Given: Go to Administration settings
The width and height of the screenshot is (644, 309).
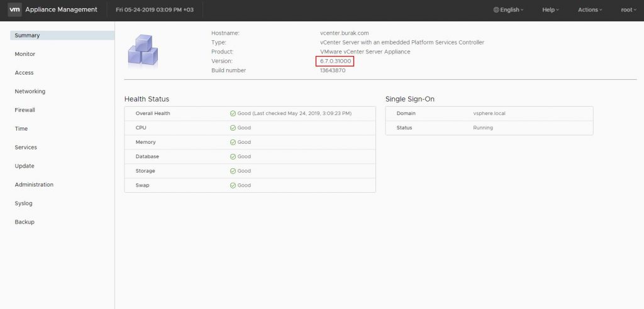Looking at the screenshot, I should click(34, 184).
